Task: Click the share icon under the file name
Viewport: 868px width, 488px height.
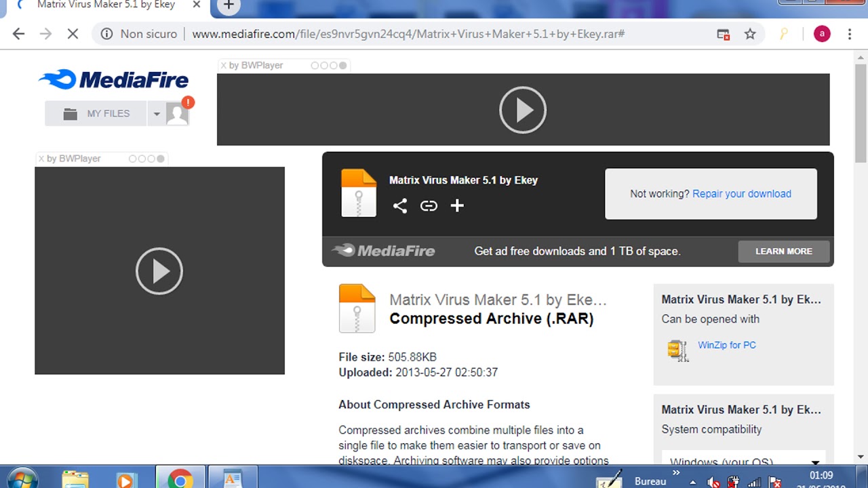Action: (400, 206)
